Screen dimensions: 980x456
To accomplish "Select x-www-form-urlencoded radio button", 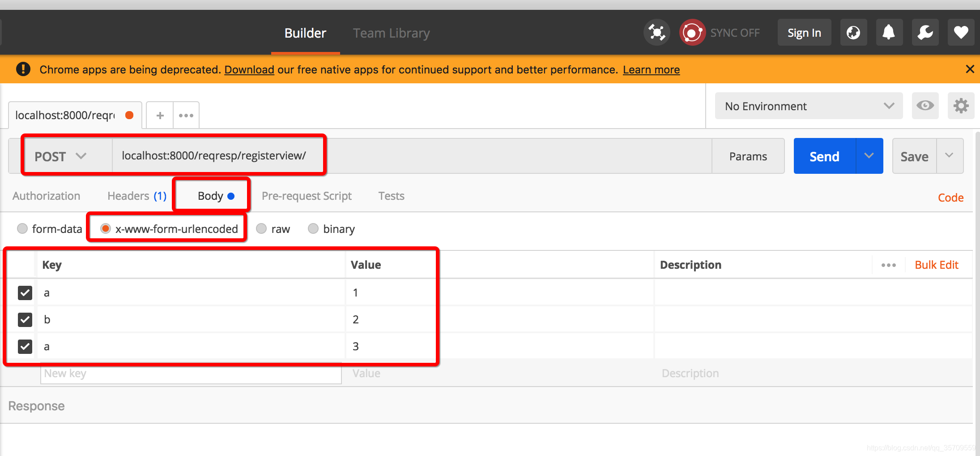I will [106, 229].
